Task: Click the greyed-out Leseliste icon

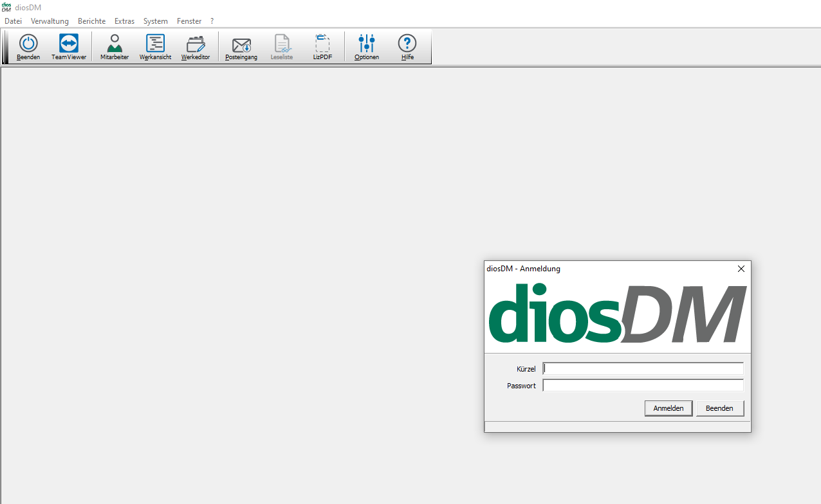Action: 282,44
